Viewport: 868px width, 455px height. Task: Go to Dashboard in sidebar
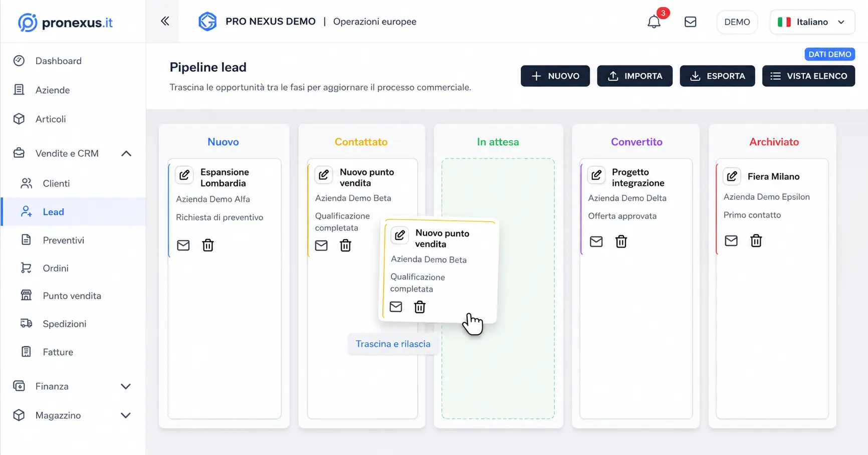tap(73, 61)
